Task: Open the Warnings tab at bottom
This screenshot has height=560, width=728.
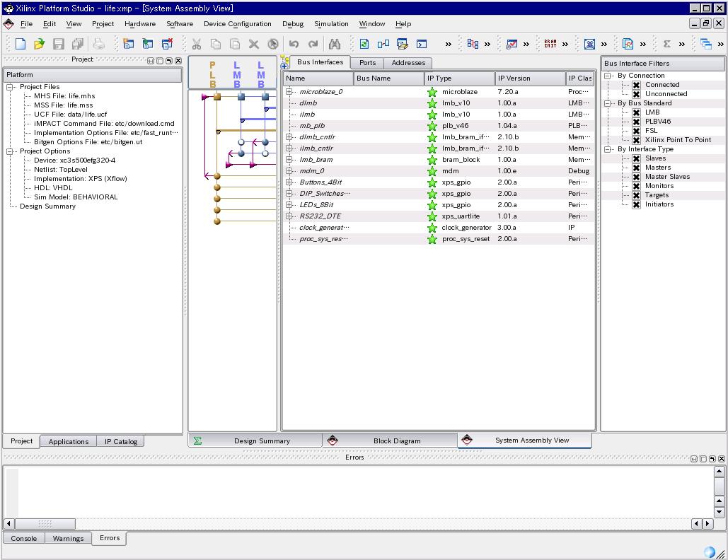Action: coord(68,538)
